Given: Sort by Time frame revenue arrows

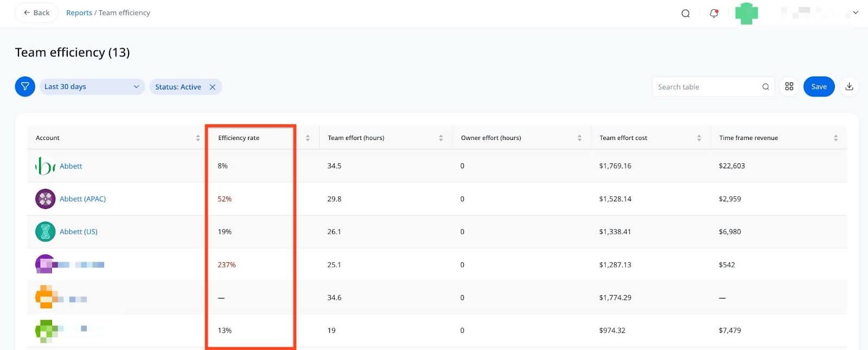Looking at the screenshot, I should click(x=836, y=138).
